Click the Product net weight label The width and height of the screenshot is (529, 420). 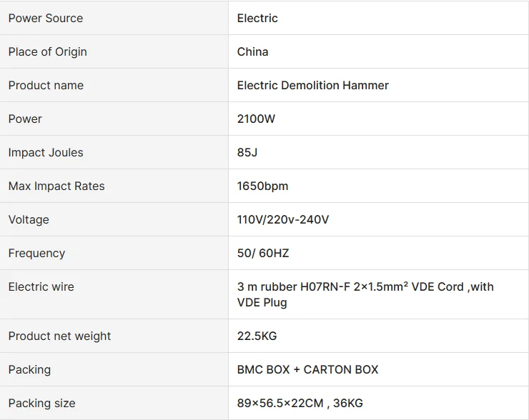[x=59, y=336]
